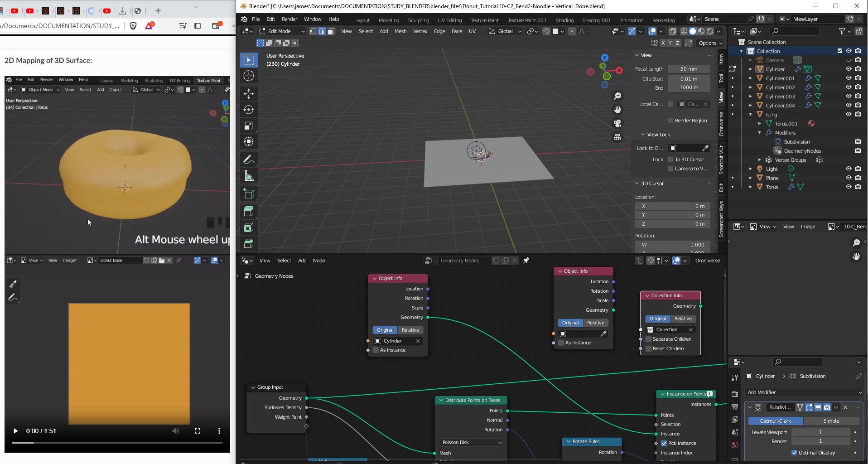
Task: Toggle fullscreen on the browser video
Action: click(x=198, y=431)
